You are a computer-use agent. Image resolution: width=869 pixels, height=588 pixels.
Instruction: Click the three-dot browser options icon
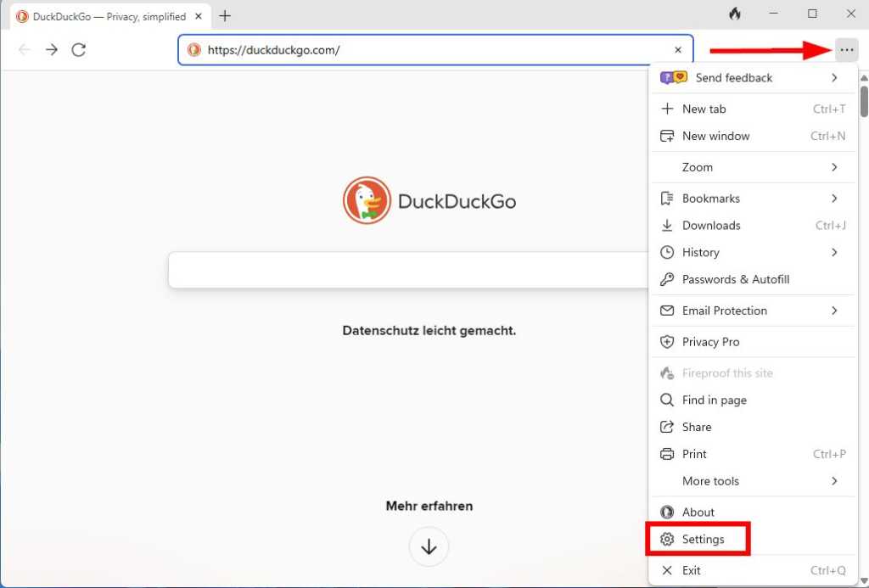tap(846, 49)
